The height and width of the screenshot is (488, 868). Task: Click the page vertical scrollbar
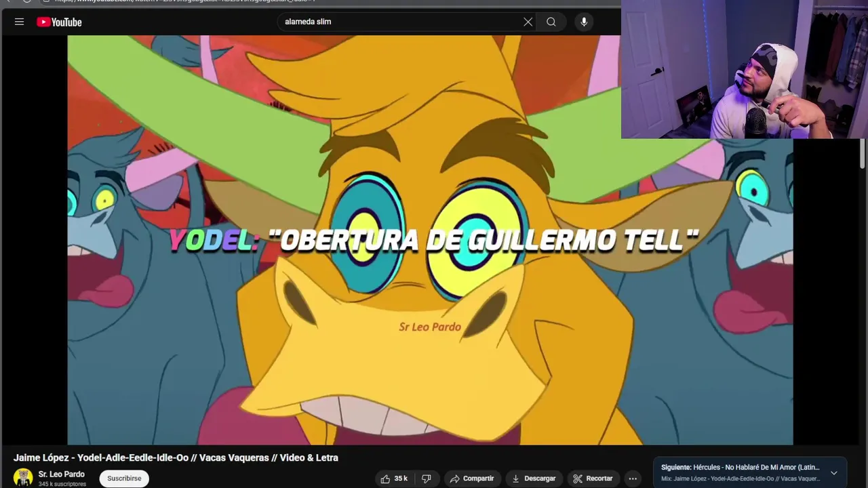[863, 155]
